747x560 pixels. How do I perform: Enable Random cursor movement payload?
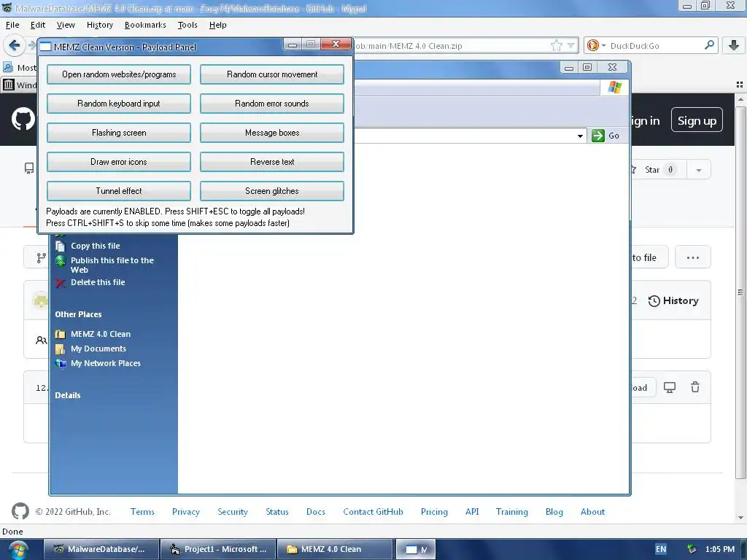(272, 74)
